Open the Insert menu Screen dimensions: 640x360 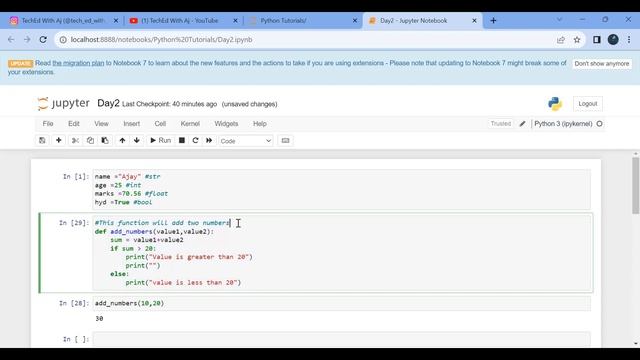coord(131,124)
